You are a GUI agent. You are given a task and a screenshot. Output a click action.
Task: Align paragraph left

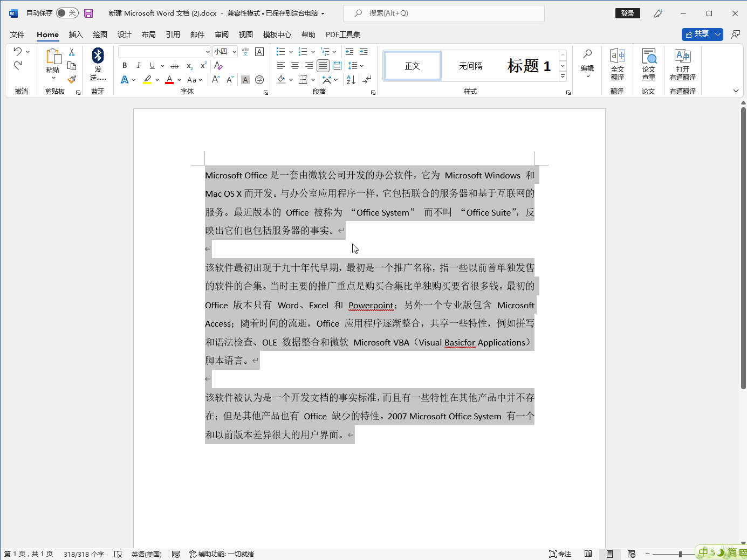pos(281,66)
